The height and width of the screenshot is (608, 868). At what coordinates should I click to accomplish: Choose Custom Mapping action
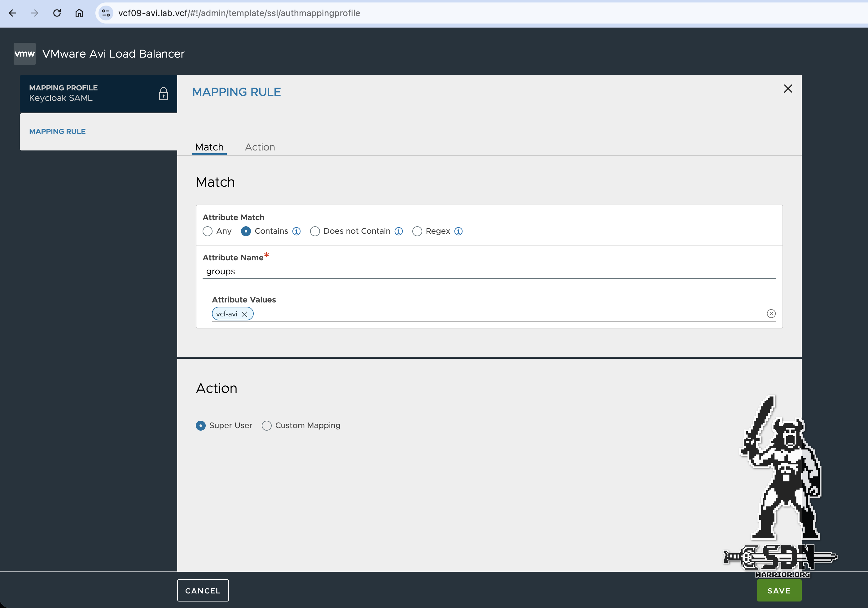[266, 425]
